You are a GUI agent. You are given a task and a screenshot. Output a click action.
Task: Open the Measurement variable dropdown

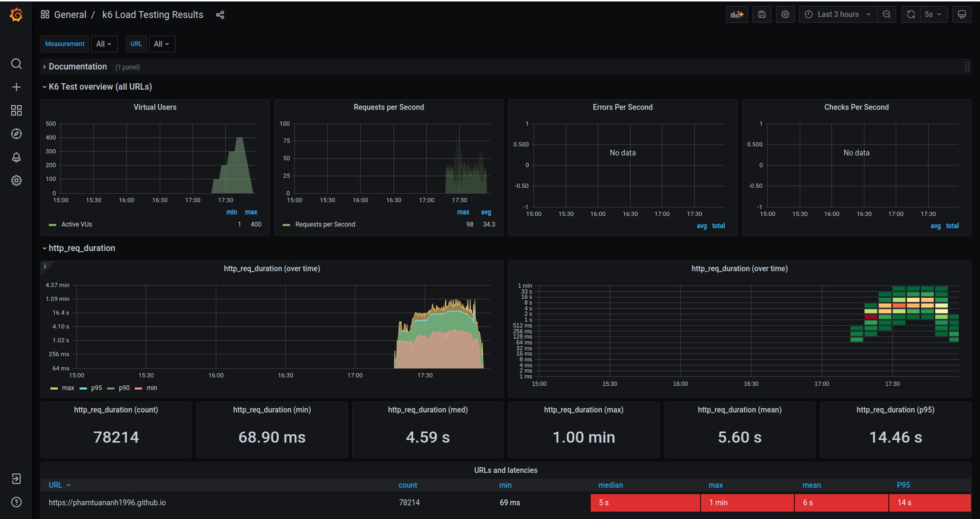click(104, 44)
